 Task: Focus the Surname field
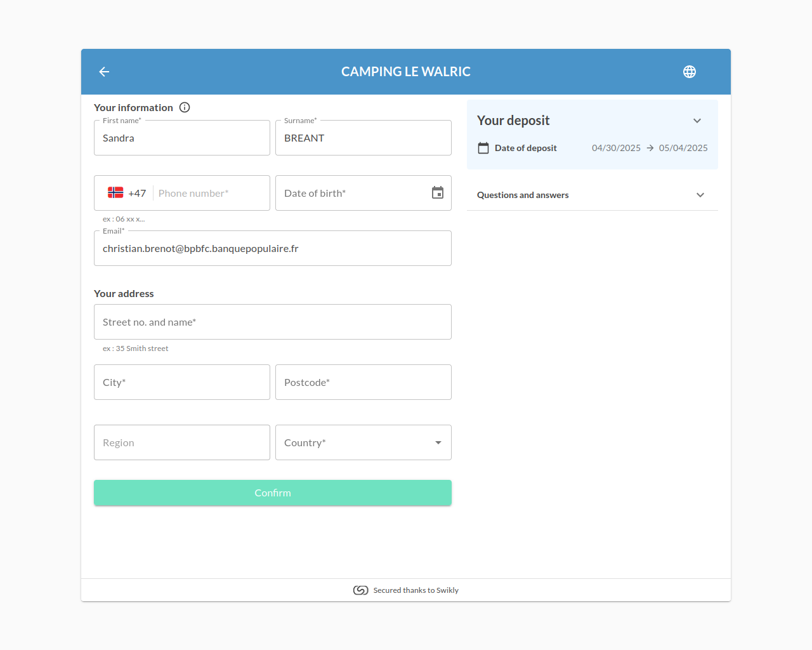click(363, 138)
